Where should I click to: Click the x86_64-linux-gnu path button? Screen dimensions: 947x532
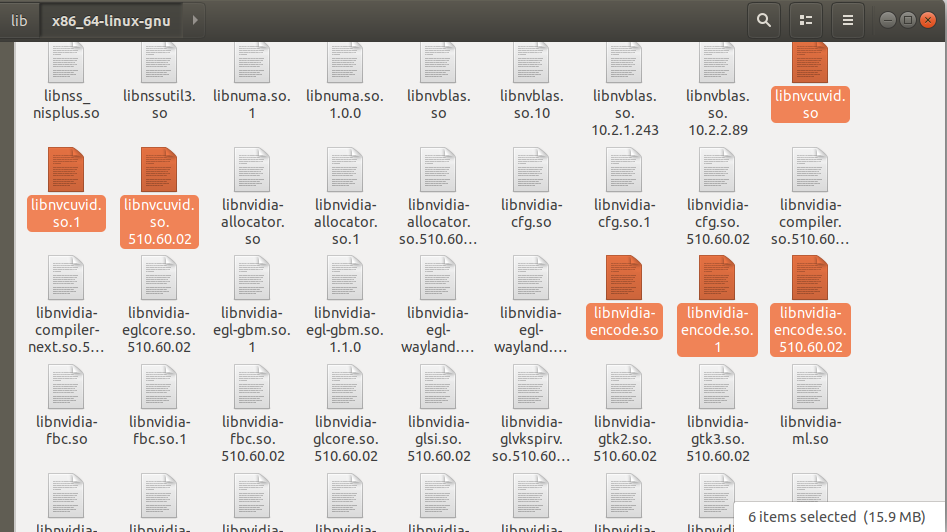click(111, 21)
